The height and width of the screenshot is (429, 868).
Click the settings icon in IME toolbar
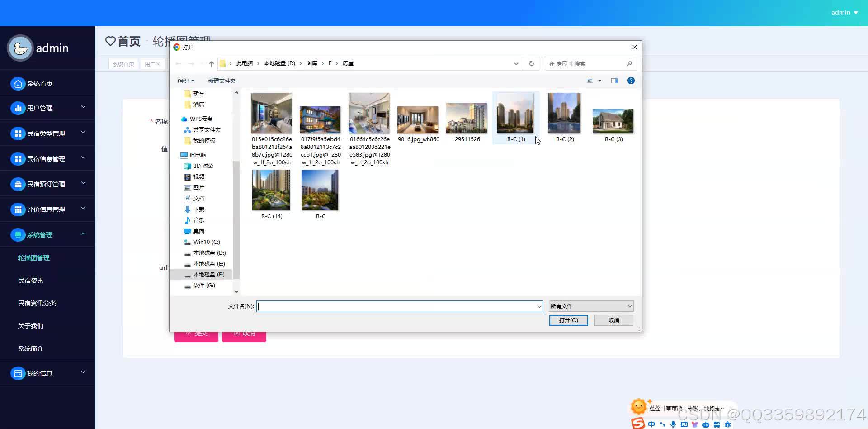[x=727, y=424]
